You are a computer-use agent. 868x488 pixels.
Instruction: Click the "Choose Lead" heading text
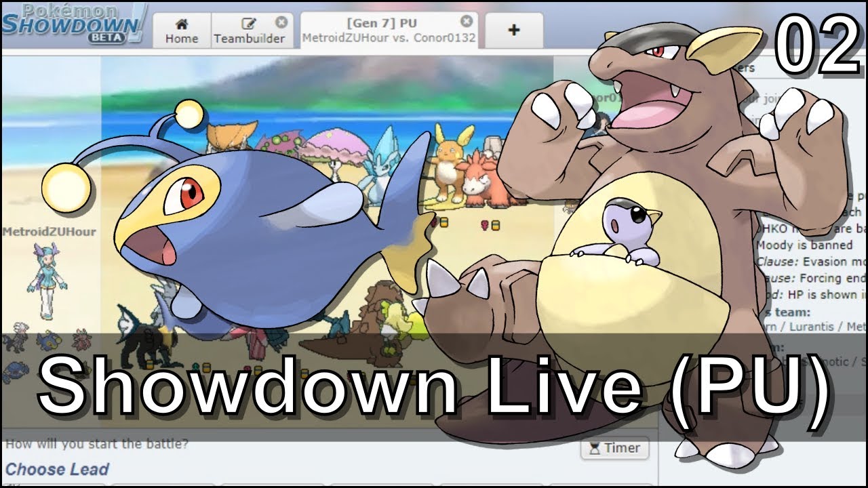click(57, 469)
